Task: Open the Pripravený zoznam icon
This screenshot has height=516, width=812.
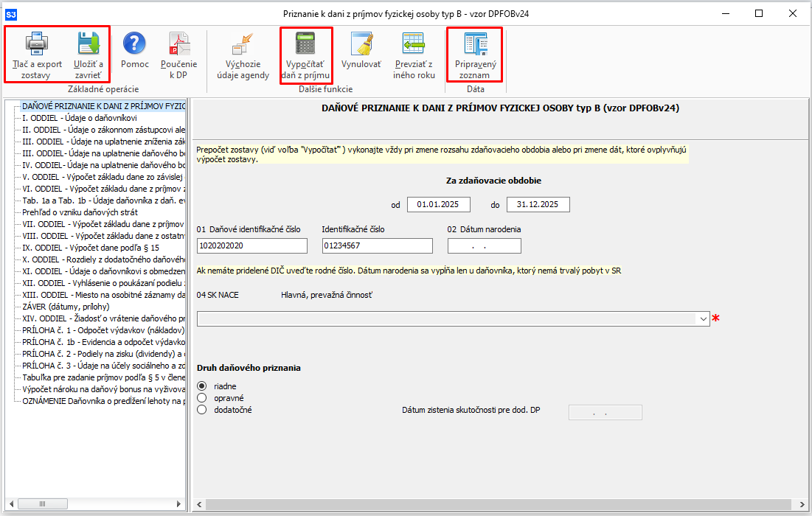Action: point(475,46)
